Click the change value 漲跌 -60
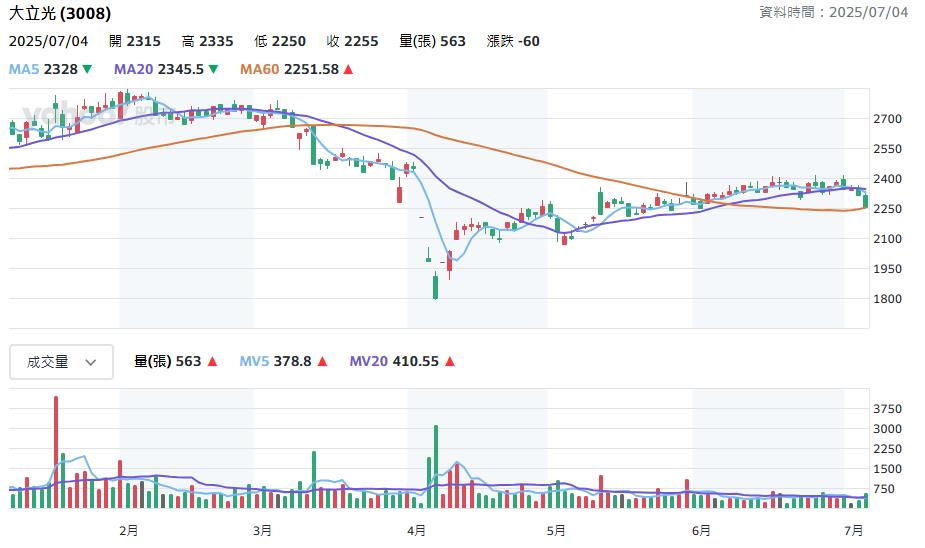This screenshot has width=925, height=548. coord(513,41)
